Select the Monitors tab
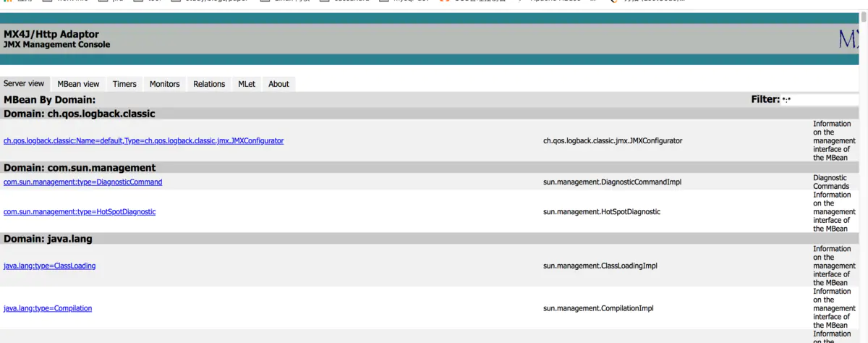The height and width of the screenshot is (343, 868). pyautogui.click(x=164, y=84)
